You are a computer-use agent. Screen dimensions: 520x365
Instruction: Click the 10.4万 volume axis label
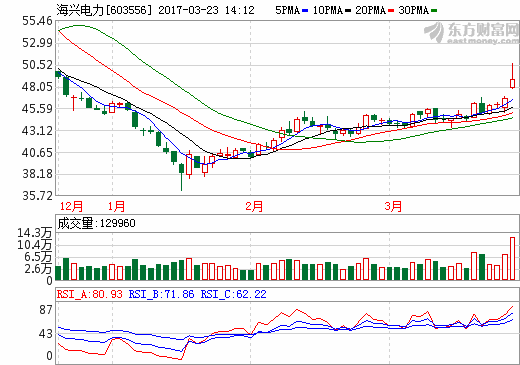click(35, 245)
